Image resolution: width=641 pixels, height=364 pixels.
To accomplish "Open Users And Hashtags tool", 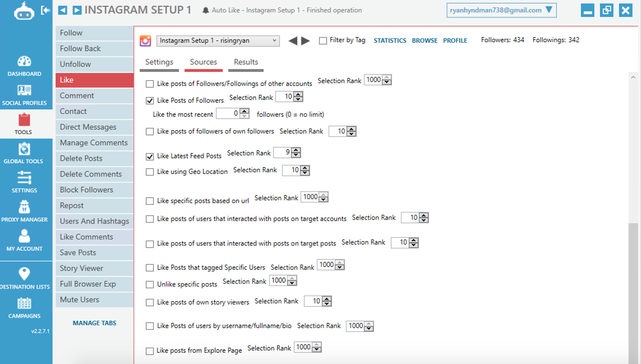I will pos(94,222).
